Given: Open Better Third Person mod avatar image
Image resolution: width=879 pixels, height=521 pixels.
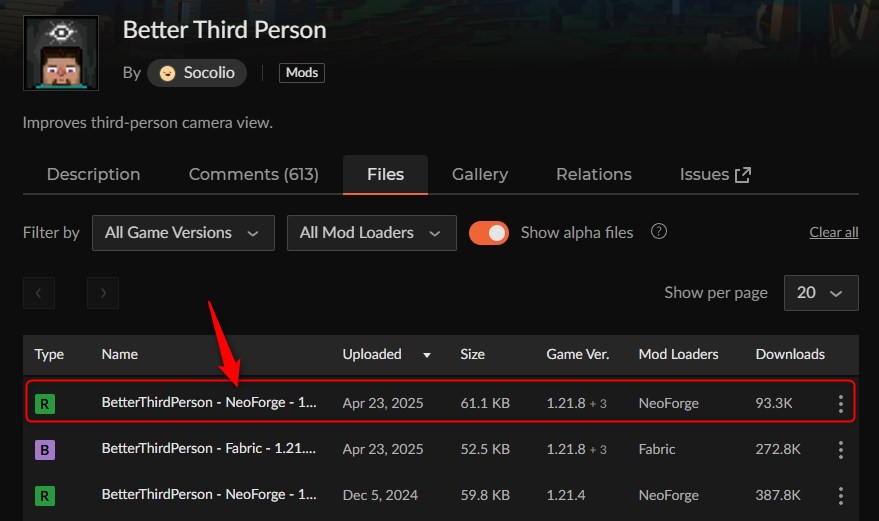Looking at the screenshot, I should (61, 53).
